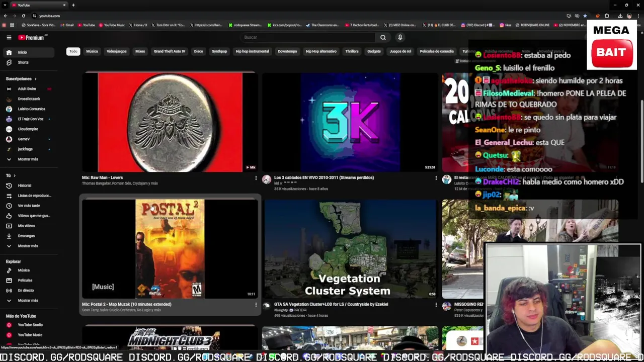This screenshot has width=644, height=362.
Task: Open YouTube Music sidebar link
Action: tap(29, 335)
